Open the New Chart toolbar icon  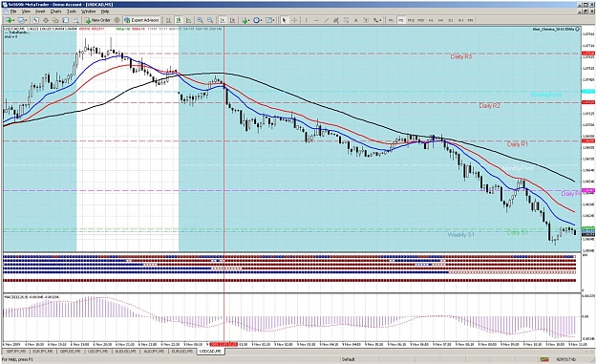point(10,20)
